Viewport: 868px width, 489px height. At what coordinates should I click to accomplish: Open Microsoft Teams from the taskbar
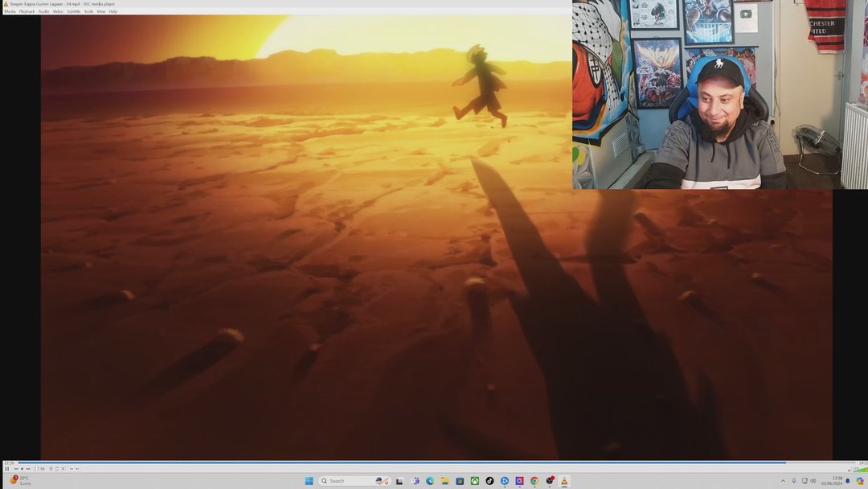coord(415,480)
